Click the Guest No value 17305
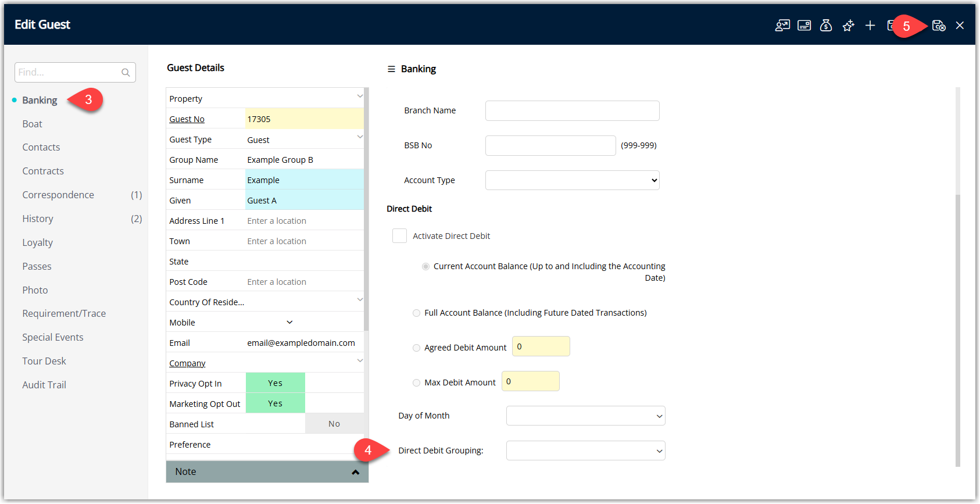This screenshot has height=504, width=980. tap(305, 119)
